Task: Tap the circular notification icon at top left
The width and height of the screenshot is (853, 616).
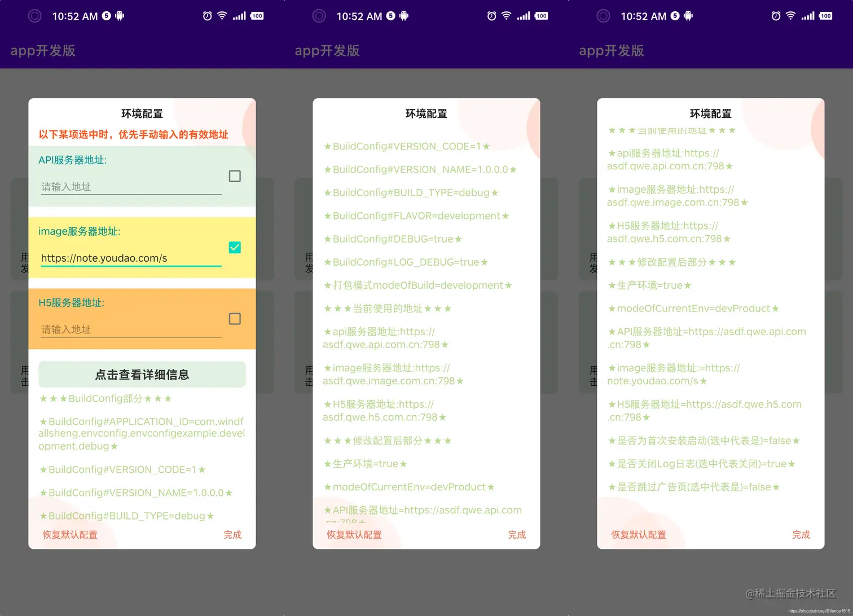Action: tap(35, 16)
